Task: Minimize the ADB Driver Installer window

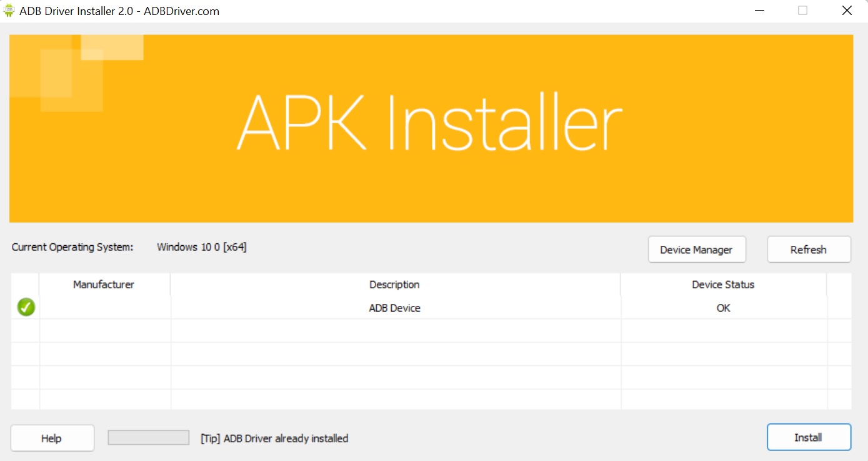Action: tap(759, 11)
